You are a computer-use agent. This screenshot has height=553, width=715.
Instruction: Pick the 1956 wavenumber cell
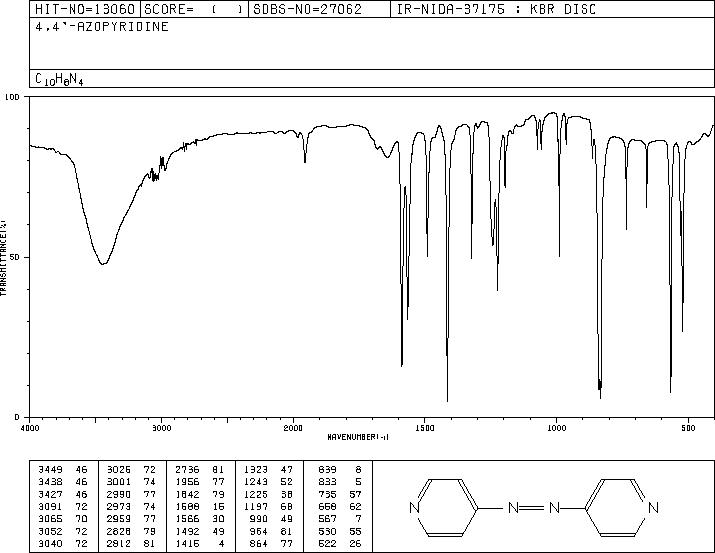(187, 482)
